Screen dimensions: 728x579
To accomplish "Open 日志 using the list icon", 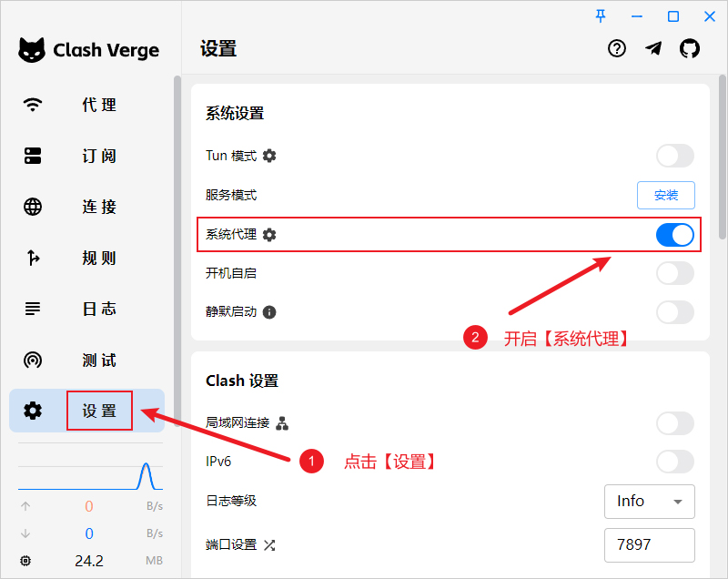I will point(33,309).
